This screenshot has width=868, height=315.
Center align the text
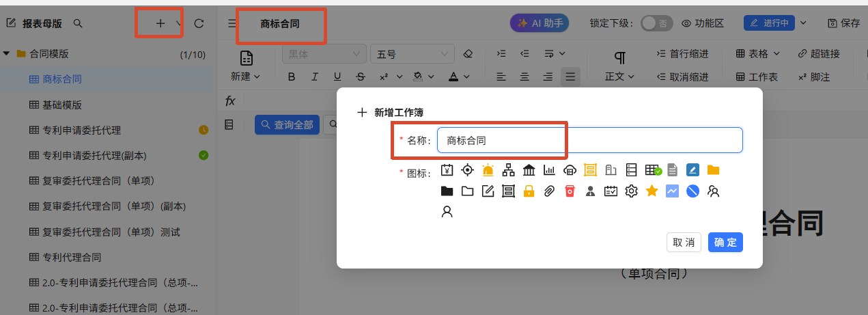point(524,77)
